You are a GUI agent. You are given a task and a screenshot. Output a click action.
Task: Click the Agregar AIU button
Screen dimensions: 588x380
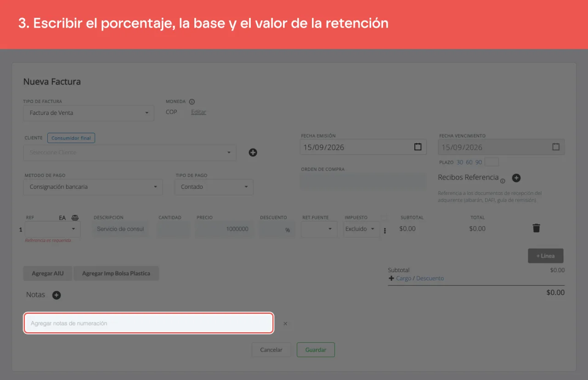point(48,273)
